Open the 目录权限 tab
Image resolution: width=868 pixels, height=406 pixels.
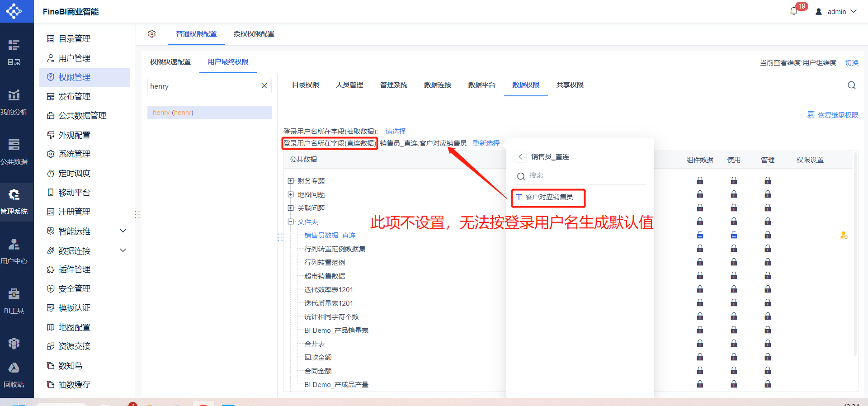pyautogui.click(x=306, y=85)
